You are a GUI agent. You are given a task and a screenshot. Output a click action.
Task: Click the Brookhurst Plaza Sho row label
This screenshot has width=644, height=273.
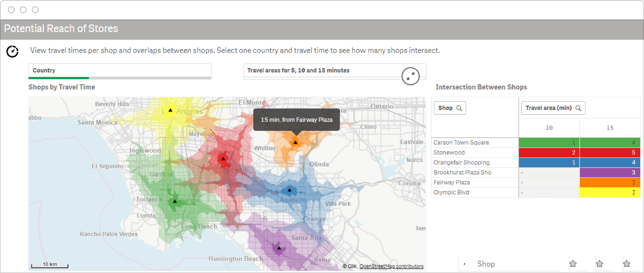462,172
